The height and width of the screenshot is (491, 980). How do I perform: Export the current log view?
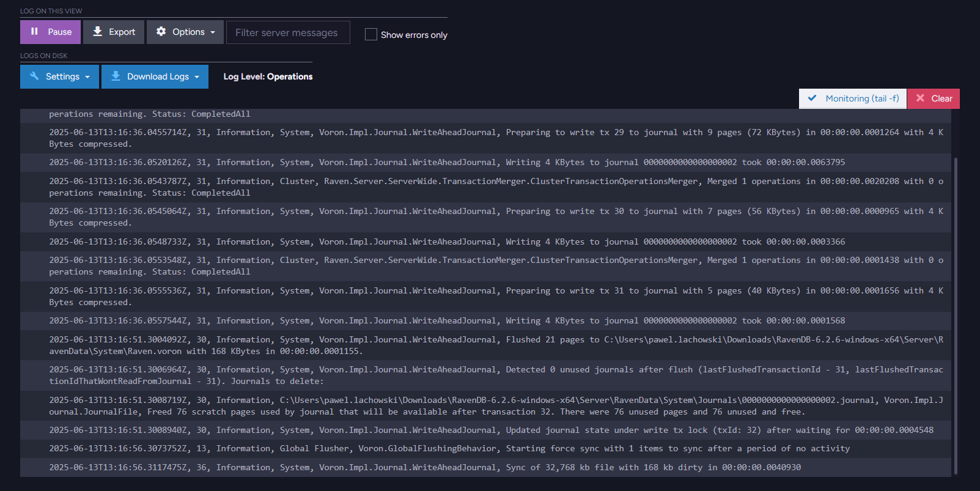114,32
